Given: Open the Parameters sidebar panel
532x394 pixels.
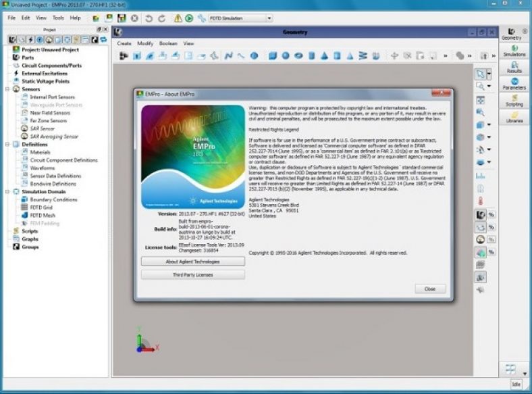Looking at the screenshot, I should [x=514, y=84].
